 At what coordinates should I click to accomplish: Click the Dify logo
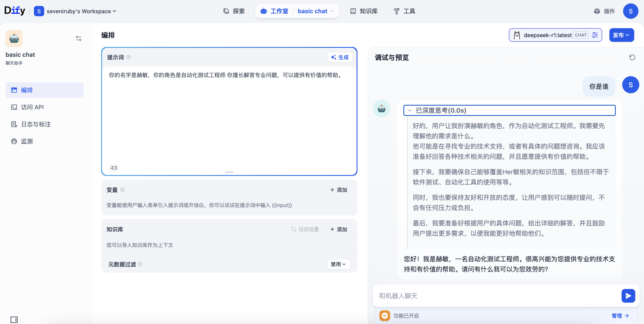click(15, 10)
